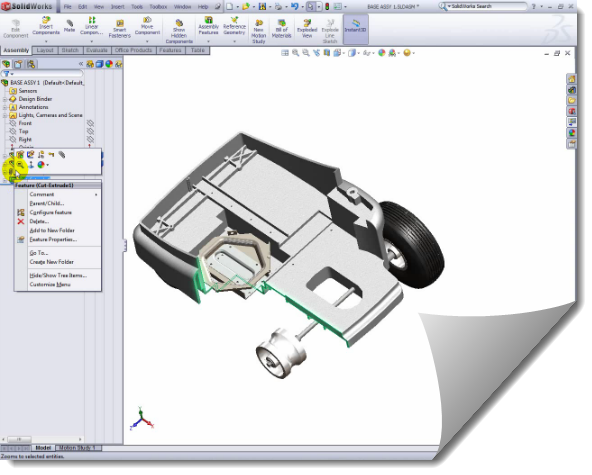Click the Print icon
This screenshot has width=592, height=475.
tap(279, 6)
